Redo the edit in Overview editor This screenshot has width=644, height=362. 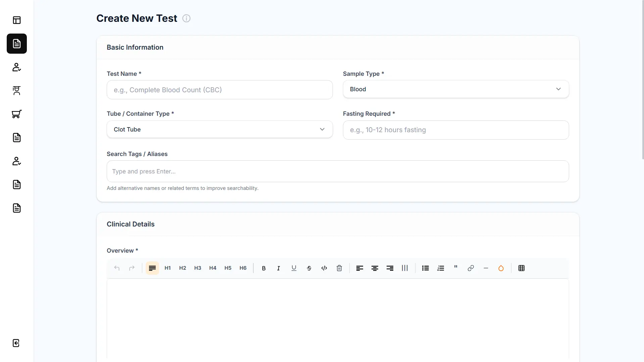[x=132, y=268]
